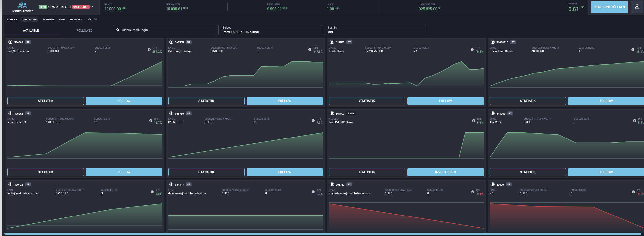This screenshot has width=644, height=236.
Task: Collapse panel with up chevron
Action: click(89, 19)
